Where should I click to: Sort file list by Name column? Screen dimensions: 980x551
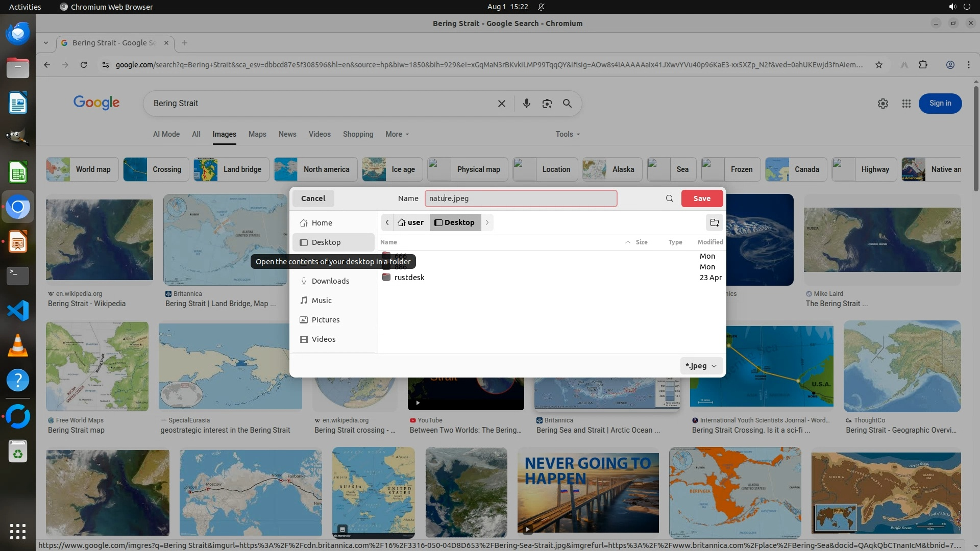(388, 242)
